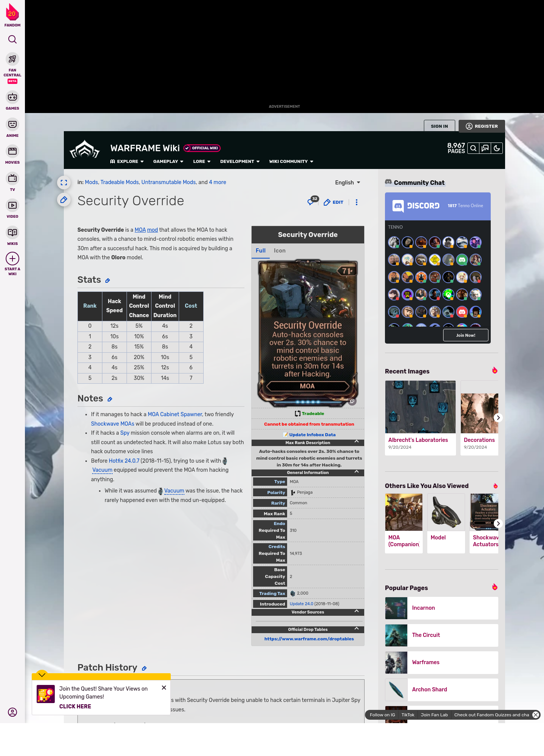Open the Wikis book icon
544x756 pixels.
(x=12, y=232)
